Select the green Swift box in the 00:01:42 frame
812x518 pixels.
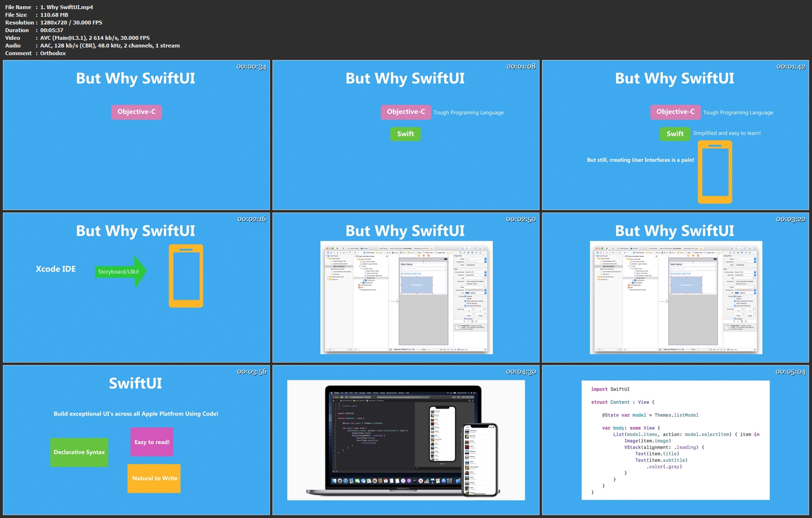675,134
